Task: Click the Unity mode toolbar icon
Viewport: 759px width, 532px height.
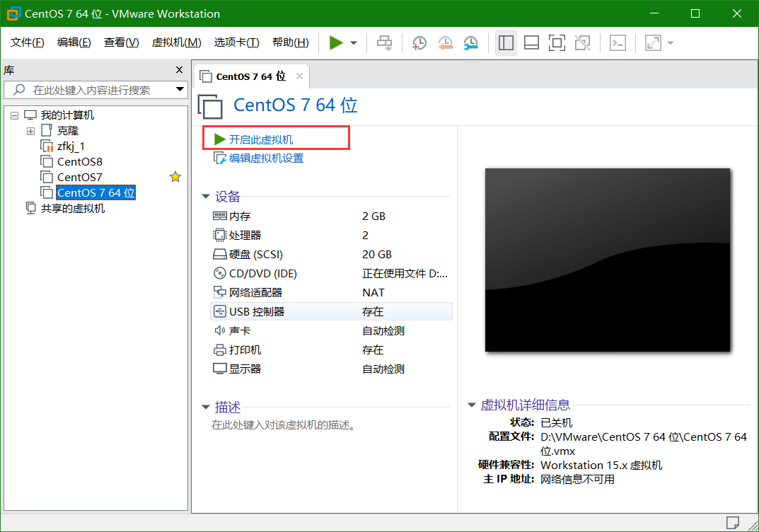Action: (582, 42)
